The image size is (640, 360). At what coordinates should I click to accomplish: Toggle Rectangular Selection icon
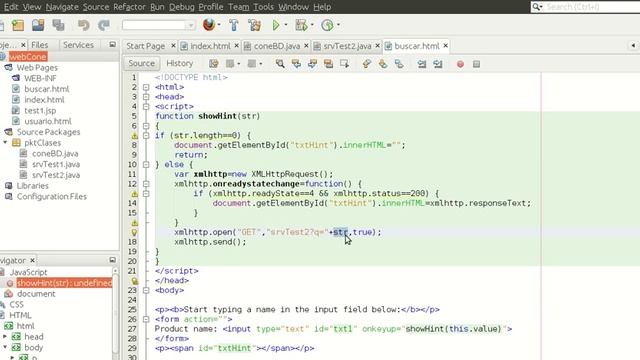pos(344,64)
